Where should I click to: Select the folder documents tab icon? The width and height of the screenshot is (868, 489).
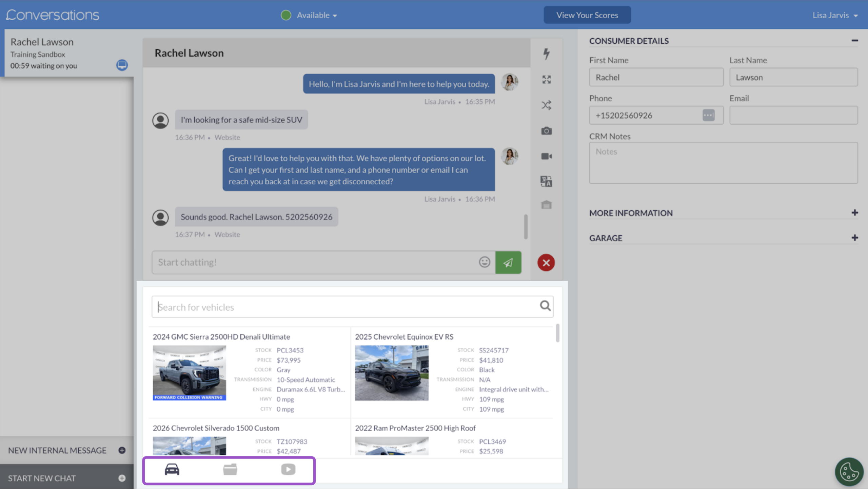point(230,470)
